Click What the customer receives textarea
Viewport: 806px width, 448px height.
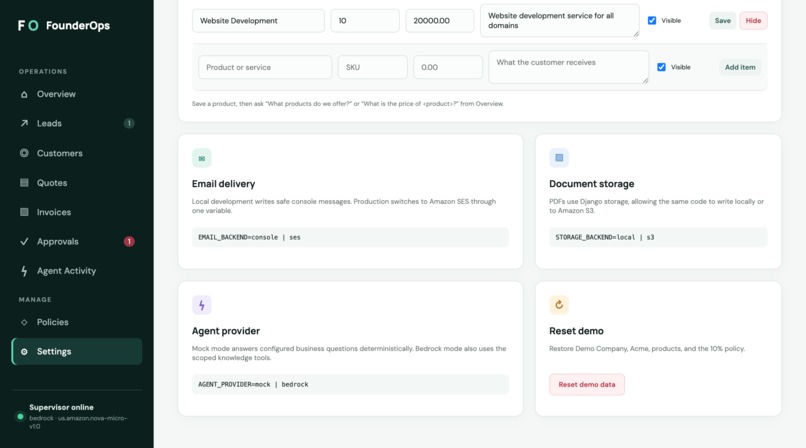pyautogui.click(x=569, y=67)
